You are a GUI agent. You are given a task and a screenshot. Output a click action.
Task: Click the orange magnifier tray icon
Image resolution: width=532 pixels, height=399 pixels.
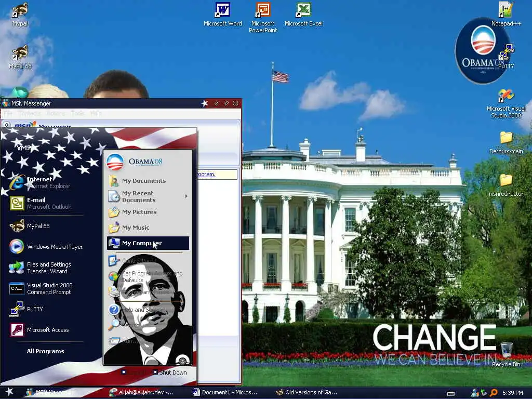point(494,393)
